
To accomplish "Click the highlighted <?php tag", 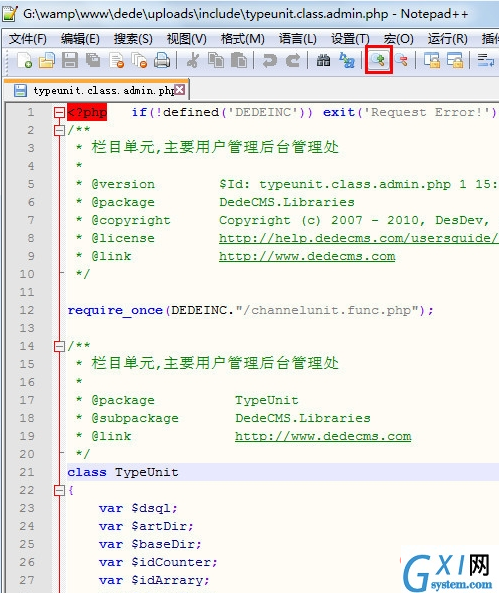I will click(x=87, y=112).
